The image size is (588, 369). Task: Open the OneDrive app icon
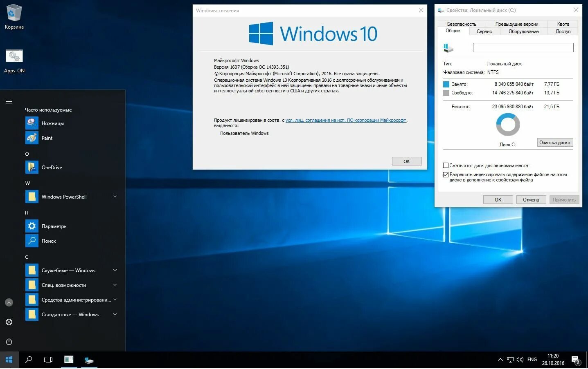click(32, 167)
